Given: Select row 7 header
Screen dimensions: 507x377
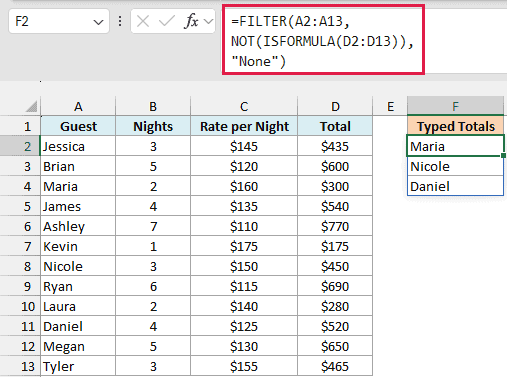Looking at the screenshot, I should (20, 246).
